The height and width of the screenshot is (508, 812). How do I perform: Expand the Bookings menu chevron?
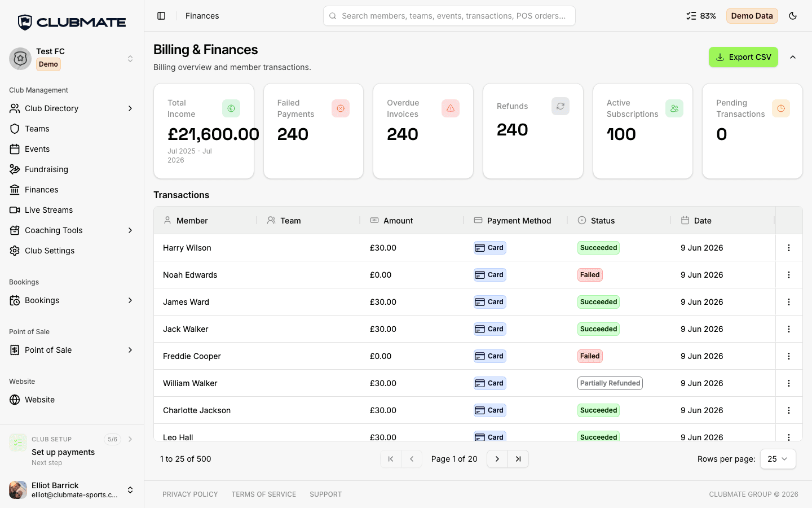tap(130, 300)
